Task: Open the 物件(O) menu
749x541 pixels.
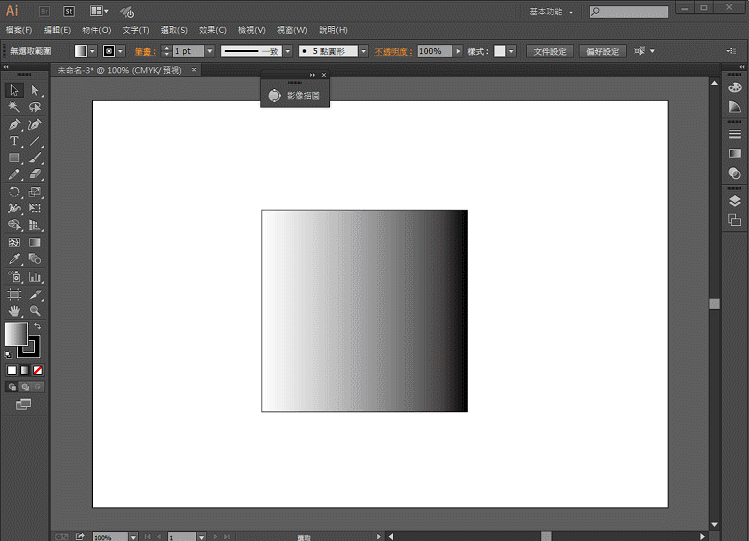Action: coord(96,30)
